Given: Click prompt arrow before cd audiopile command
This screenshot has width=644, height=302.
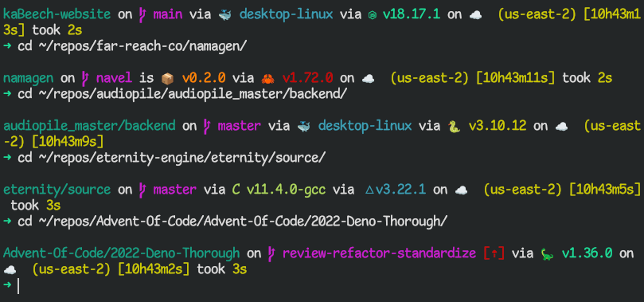Looking at the screenshot, I should point(7,94).
